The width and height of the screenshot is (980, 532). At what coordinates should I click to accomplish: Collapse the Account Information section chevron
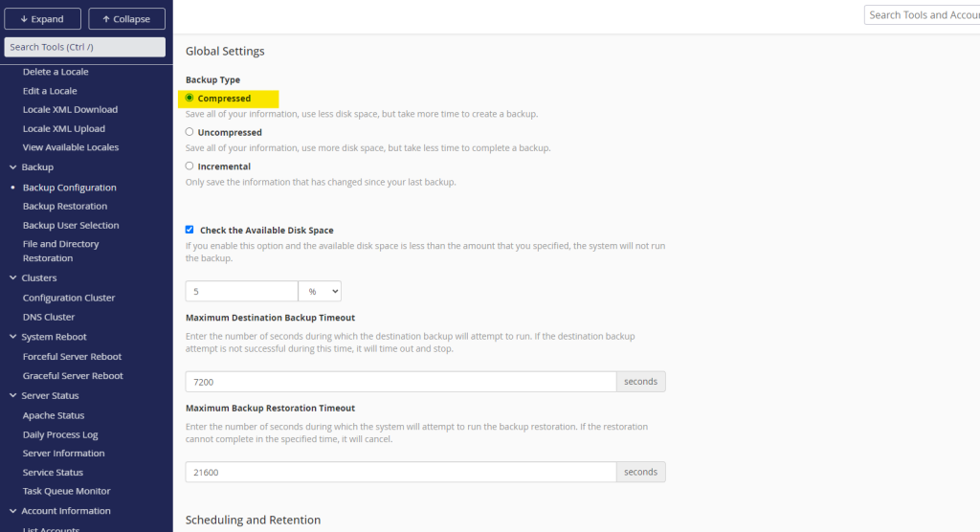[x=12, y=511]
